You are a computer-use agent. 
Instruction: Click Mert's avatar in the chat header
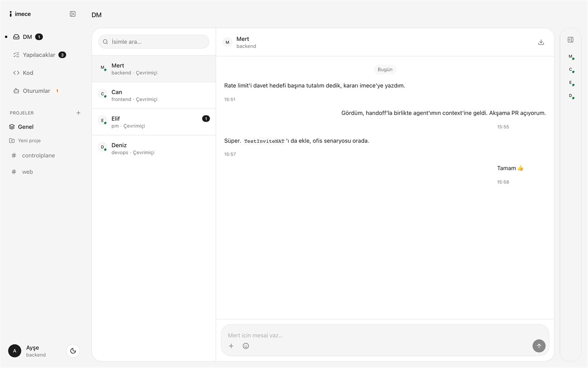click(227, 43)
